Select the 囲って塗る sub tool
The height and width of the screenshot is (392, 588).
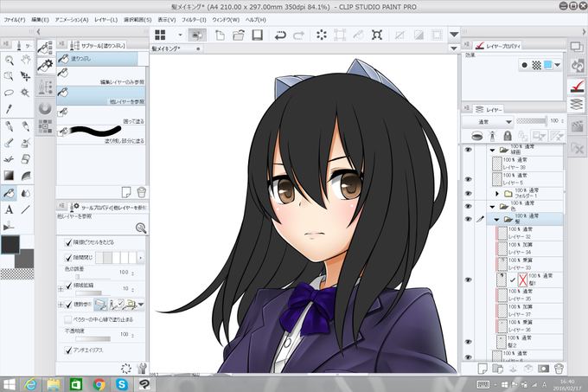coord(101,116)
